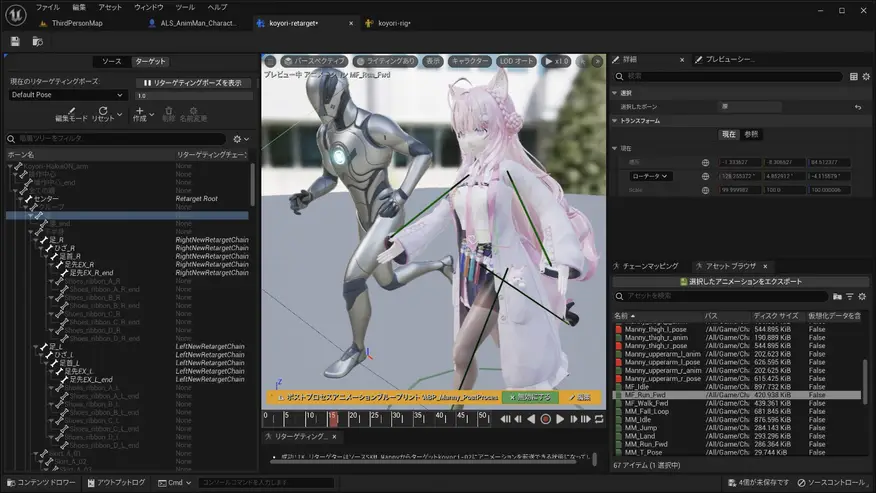The width and height of the screenshot is (876, 493).
Task: Open the コンテンツドロワー
Action: [x=41, y=482]
